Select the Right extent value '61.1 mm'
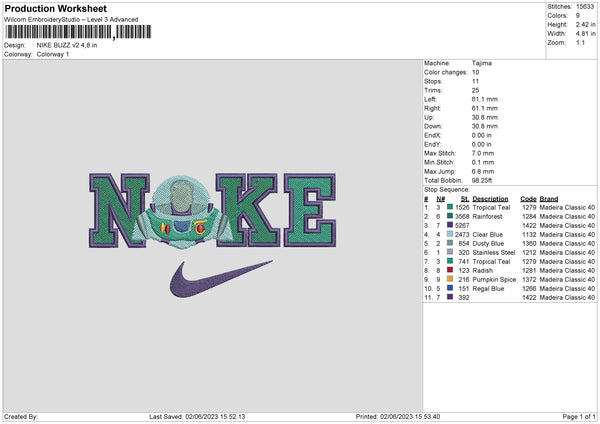 click(485, 108)
